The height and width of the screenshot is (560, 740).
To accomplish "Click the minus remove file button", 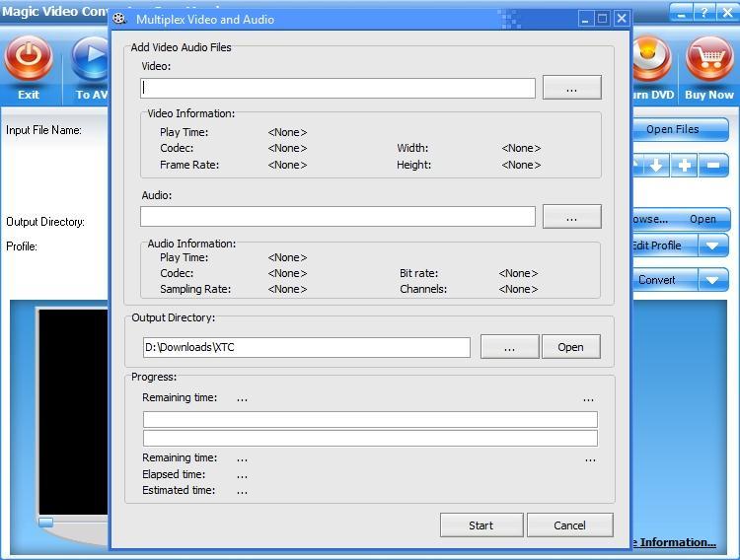I will [713, 166].
